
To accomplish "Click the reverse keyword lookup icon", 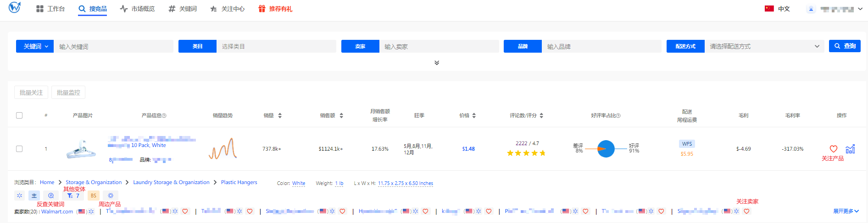I will coord(51,196).
